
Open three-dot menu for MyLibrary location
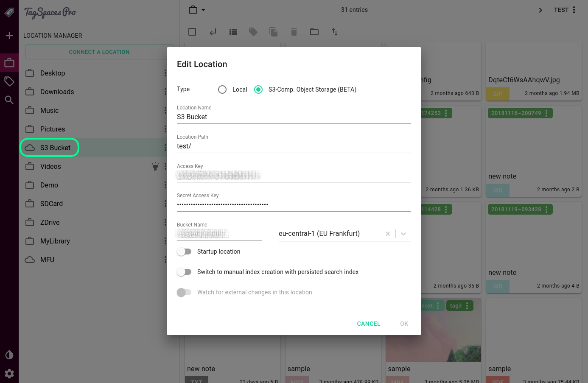pyautogui.click(x=165, y=241)
